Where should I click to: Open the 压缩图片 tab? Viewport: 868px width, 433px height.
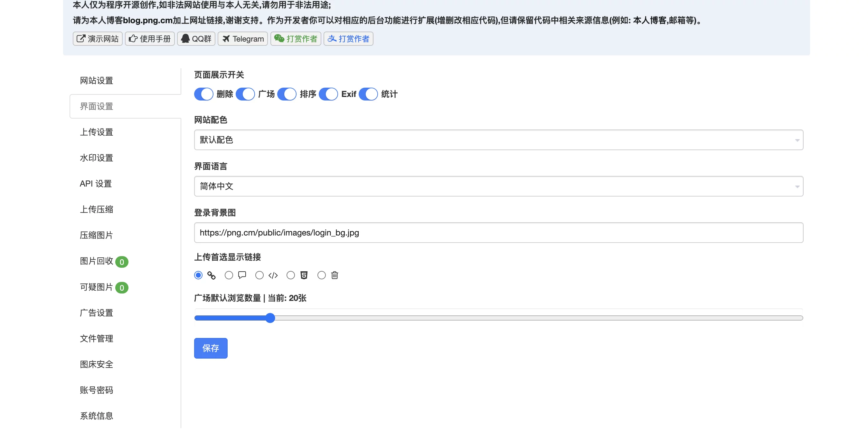click(x=125, y=236)
